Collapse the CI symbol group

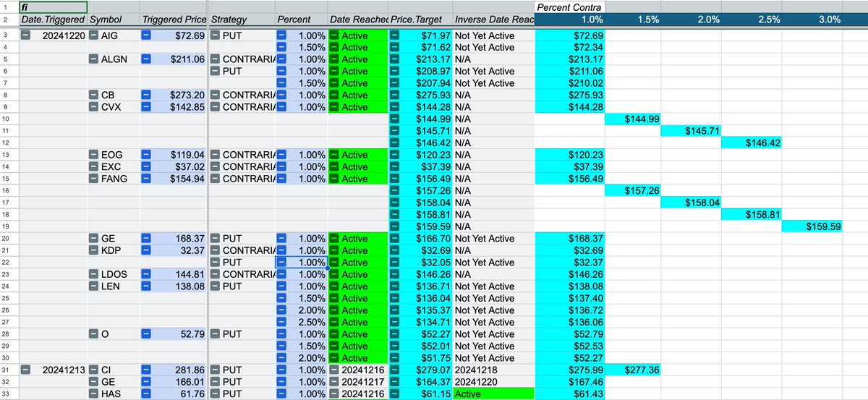click(94, 370)
